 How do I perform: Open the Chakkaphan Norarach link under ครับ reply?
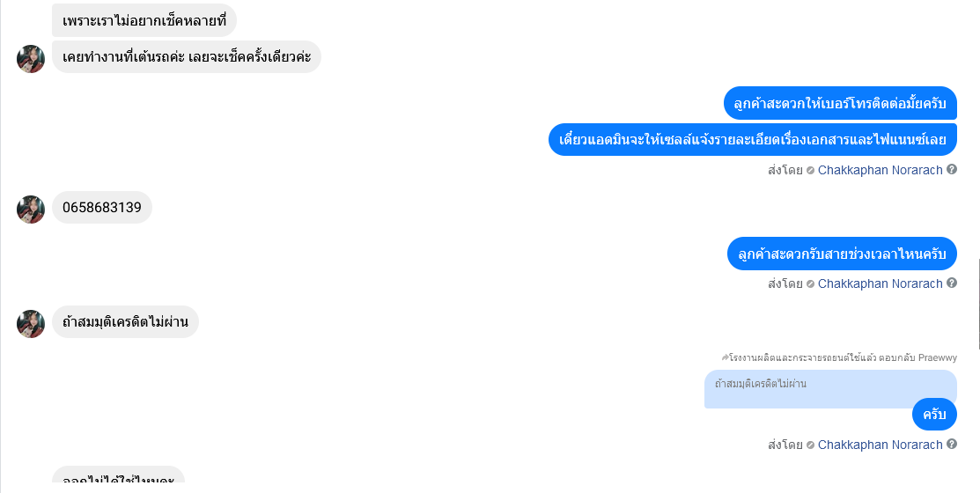880,445
